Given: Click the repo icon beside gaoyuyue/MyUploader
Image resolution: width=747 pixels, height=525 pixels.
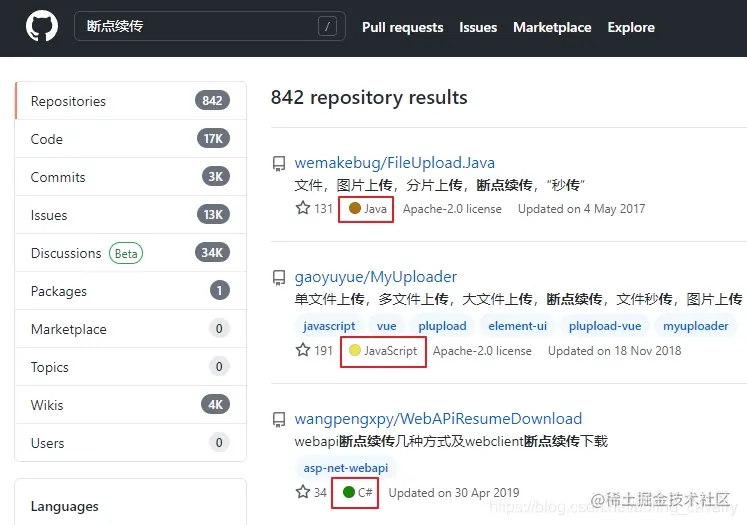Looking at the screenshot, I should tap(279, 277).
